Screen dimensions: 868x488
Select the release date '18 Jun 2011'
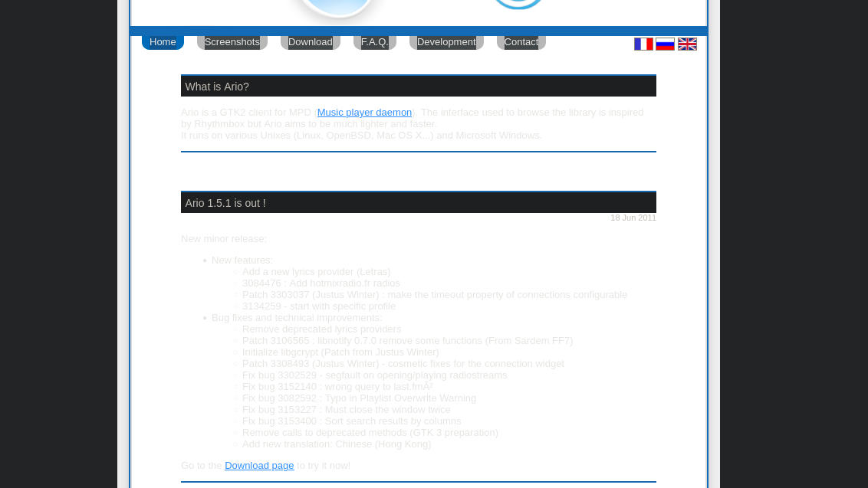tap(633, 218)
